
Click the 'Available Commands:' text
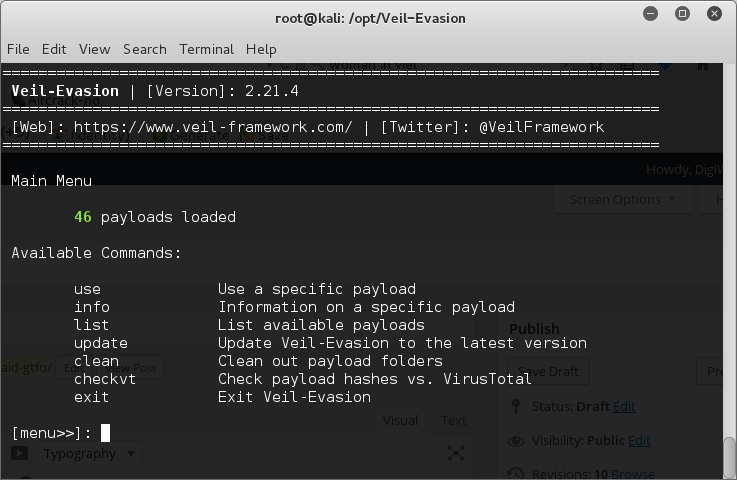pyautogui.click(x=96, y=253)
